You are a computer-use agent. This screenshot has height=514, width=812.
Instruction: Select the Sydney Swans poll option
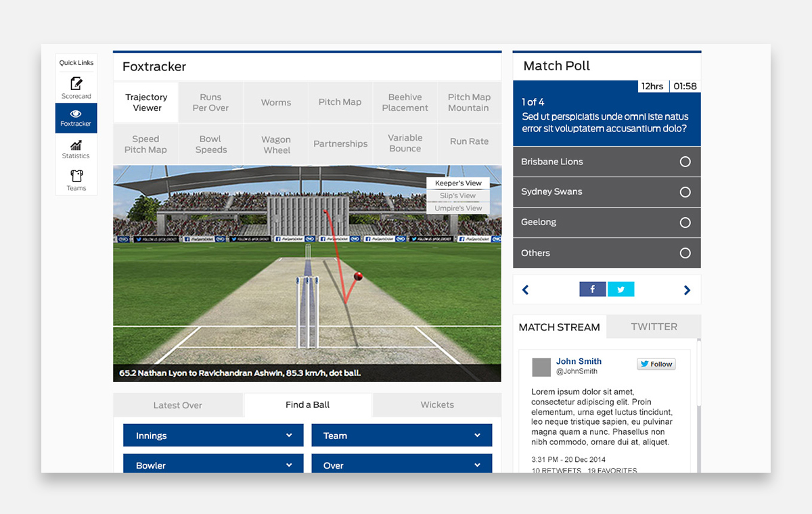pyautogui.click(x=607, y=192)
